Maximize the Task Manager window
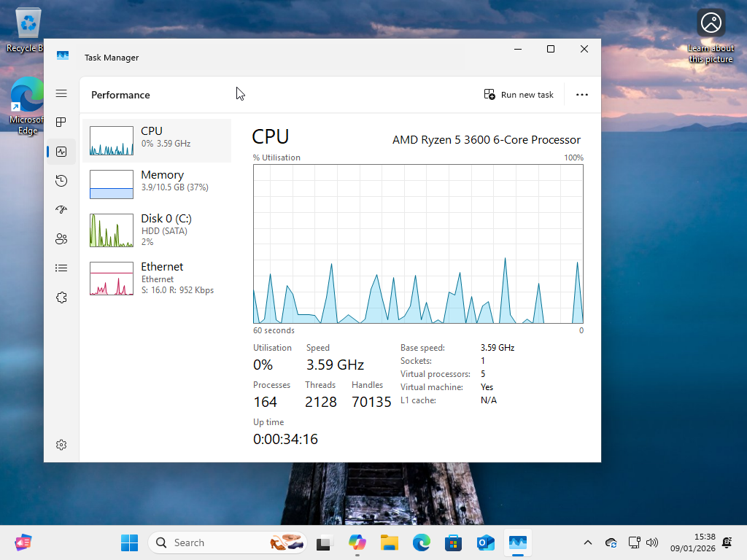This screenshot has width=747, height=560. pos(551,49)
